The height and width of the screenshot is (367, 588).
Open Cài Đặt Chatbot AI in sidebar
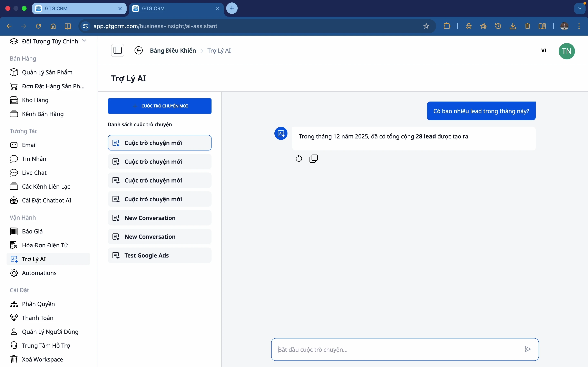coord(46,200)
